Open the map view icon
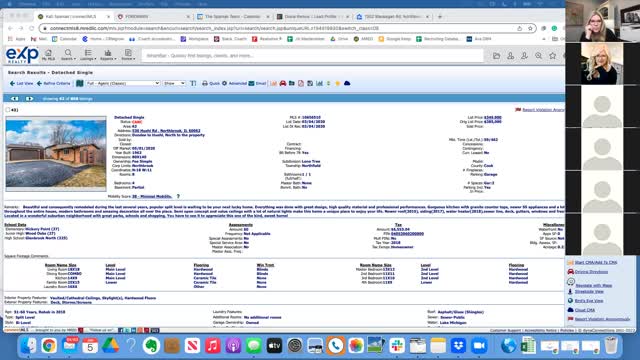The height and width of the screenshot is (360, 640). [80, 83]
